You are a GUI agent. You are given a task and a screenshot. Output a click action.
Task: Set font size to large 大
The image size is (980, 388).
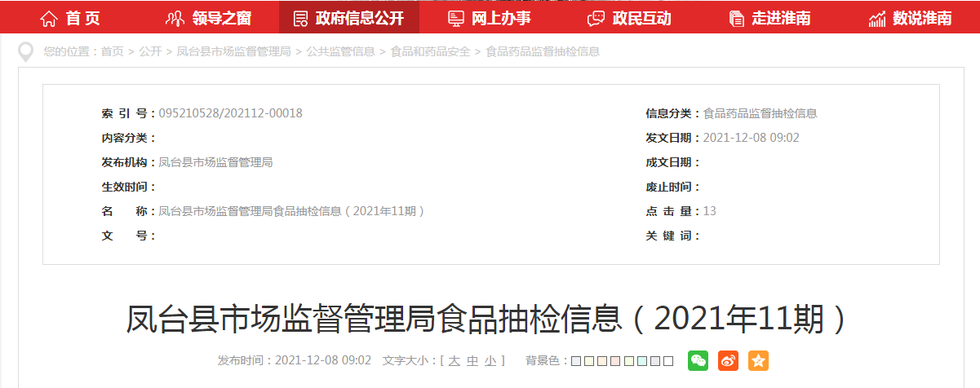coord(455,360)
